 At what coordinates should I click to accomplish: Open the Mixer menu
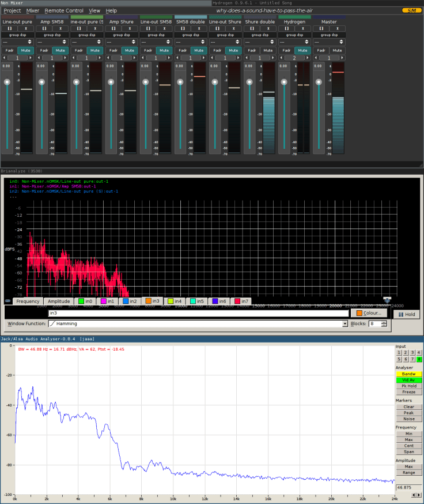point(33,10)
